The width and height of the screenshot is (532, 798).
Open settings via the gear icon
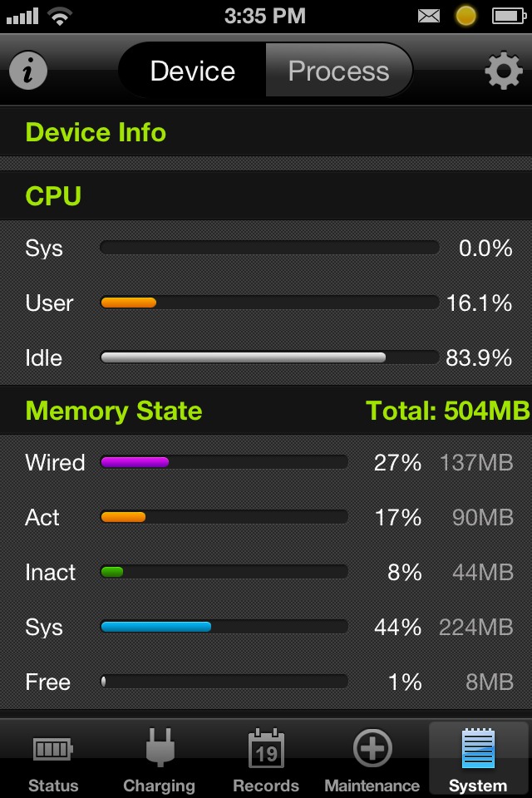(504, 71)
